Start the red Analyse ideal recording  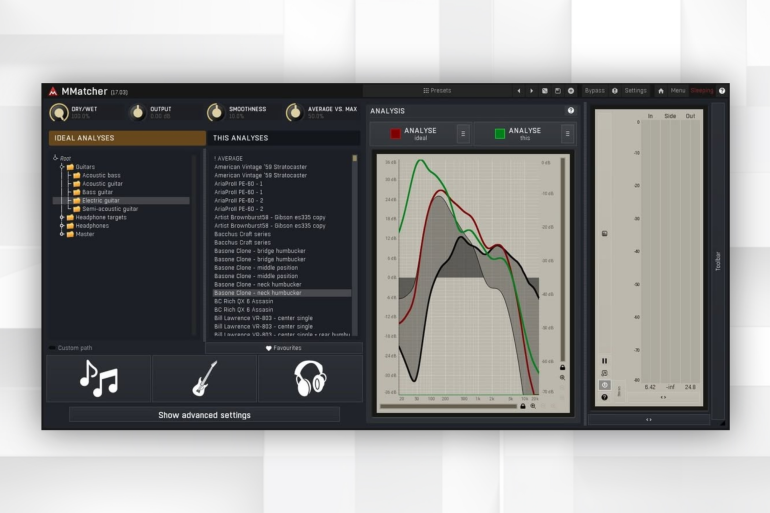(x=413, y=134)
